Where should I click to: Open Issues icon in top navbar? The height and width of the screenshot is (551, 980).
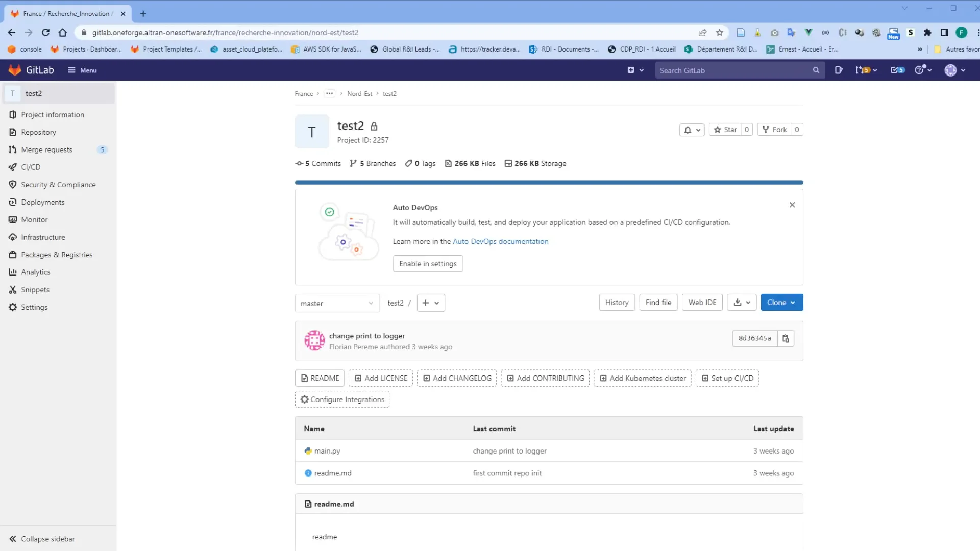[839, 70]
